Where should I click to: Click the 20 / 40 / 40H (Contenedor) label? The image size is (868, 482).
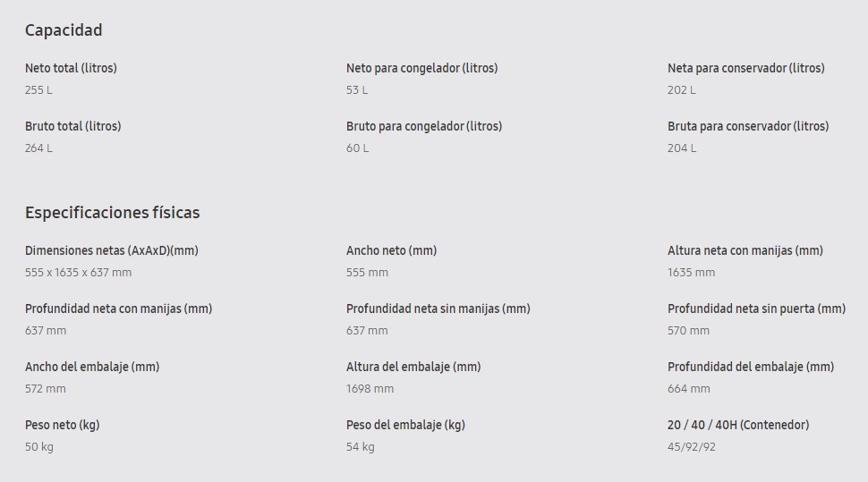[738, 425]
